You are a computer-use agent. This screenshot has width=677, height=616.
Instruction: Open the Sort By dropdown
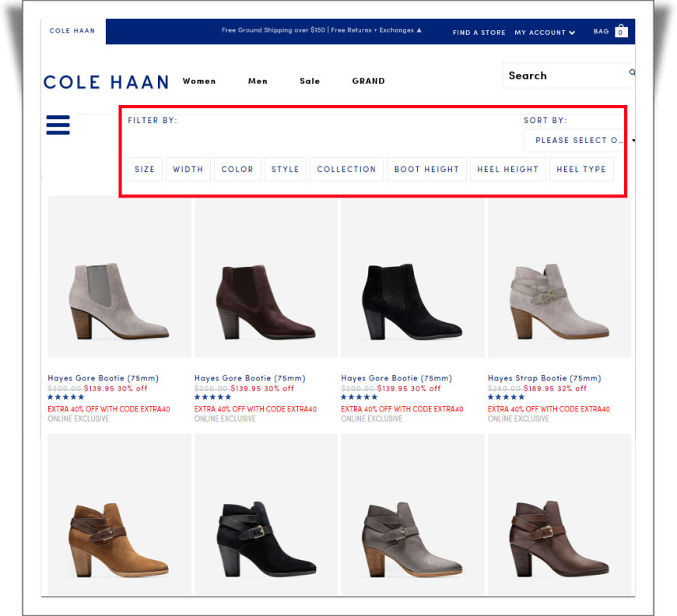point(579,140)
